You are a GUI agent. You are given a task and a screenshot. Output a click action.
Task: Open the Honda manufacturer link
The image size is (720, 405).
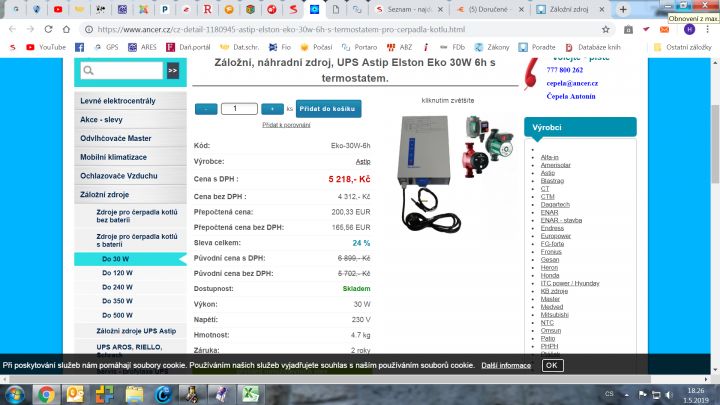(550, 276)
